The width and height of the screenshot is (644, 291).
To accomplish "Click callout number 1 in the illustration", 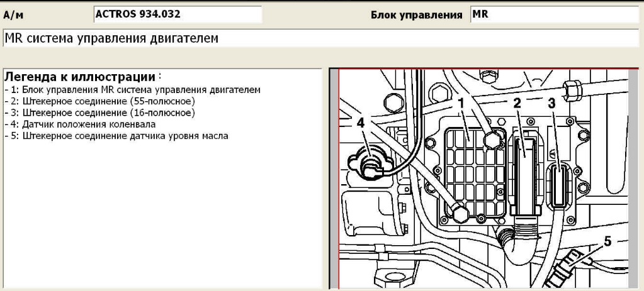I will (x=461, y=102).
